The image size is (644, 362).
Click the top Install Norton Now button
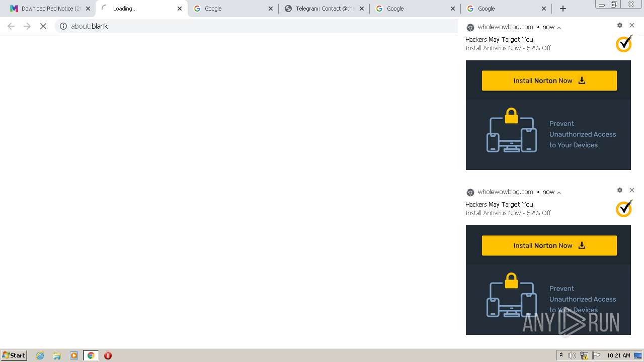[549, 80]
